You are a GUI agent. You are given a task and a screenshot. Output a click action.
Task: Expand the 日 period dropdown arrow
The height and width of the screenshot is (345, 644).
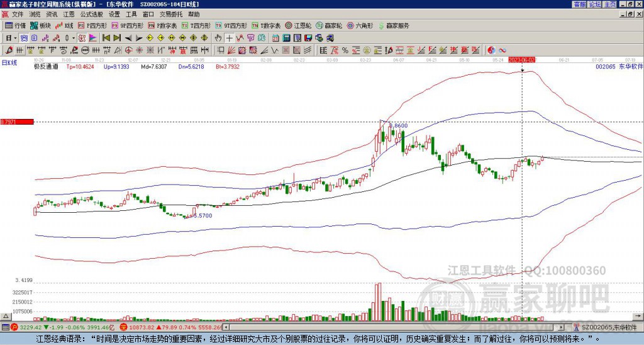15,38
